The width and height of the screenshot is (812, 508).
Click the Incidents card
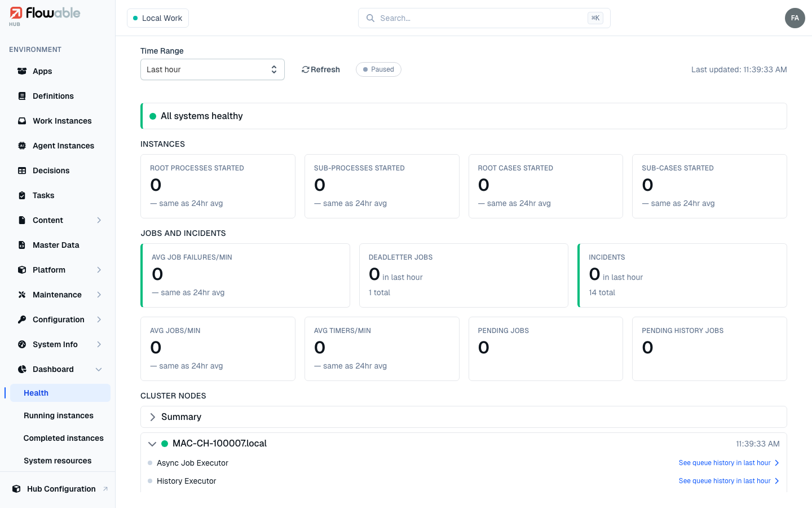coord(682,275)
